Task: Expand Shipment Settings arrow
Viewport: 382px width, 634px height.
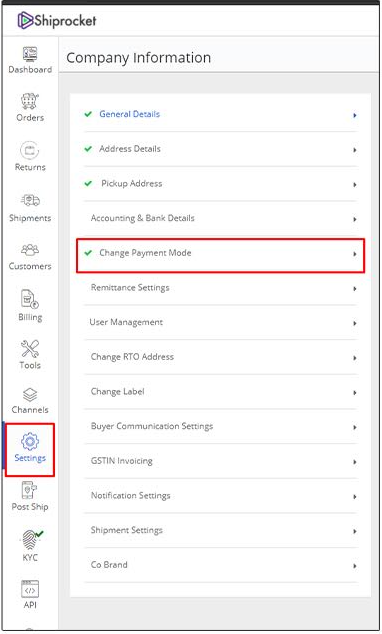Action: pos(355,531)
